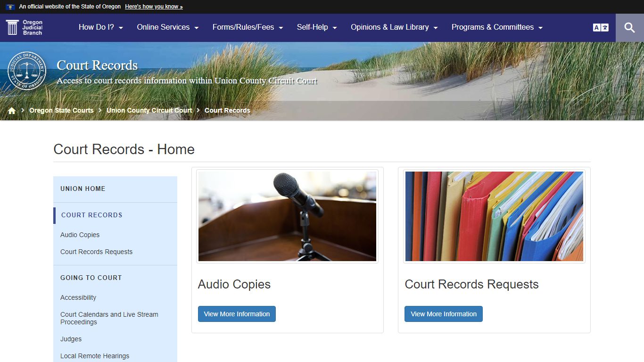Open the Local Remote Hearings link
Image resolution: width=644 pixels, height=362 pixels.
95,356
